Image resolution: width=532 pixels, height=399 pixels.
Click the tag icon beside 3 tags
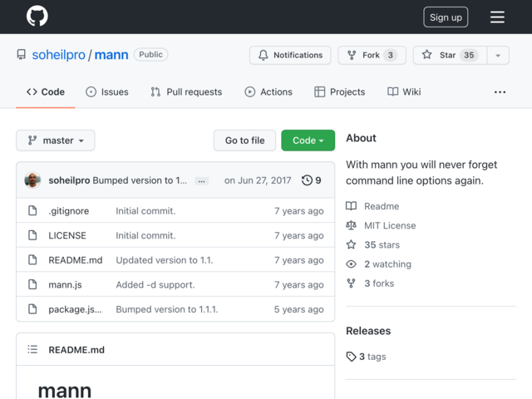point(351,357)
